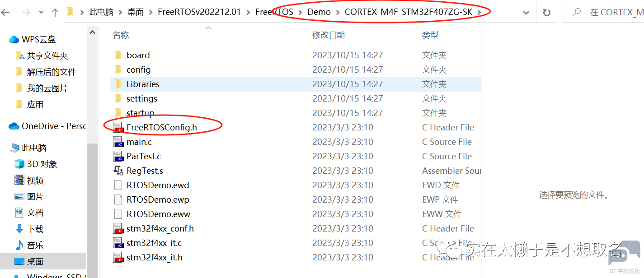Sort by the 修改日期 column header
This screenshot has width=644, height=278.
click(329, 35)
